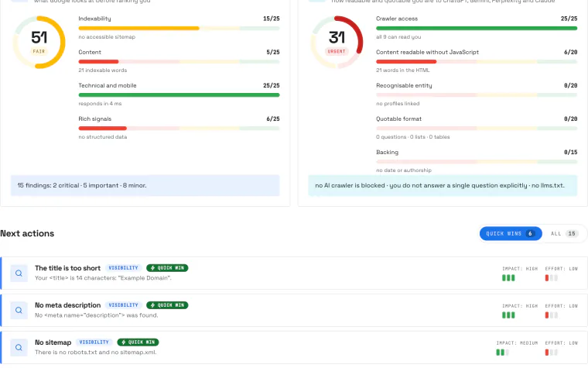Click the Recognisable entity progress bar
588x368 pixels.
tap(477, 95)
